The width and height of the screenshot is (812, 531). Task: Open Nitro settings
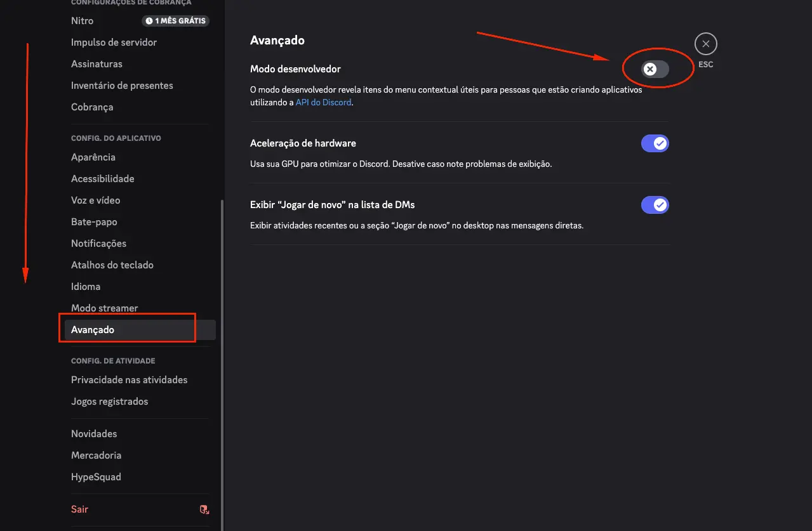click(x=82, y=20)
